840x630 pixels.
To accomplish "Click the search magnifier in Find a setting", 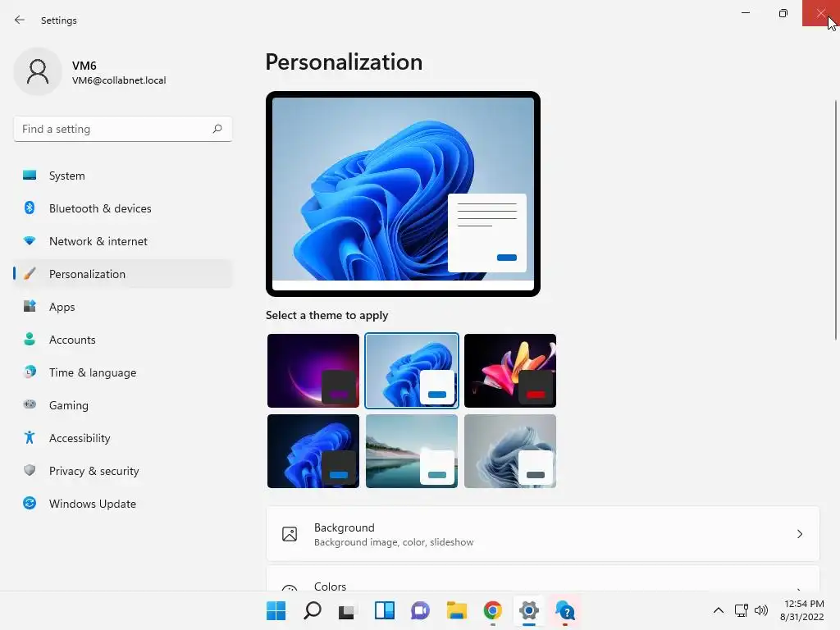I will pyautogui.click(x=217, y=129).
